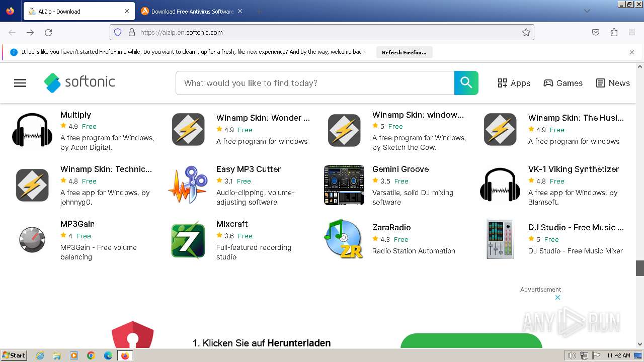
Task: Show the site security padlock info
Action: [132, 32]
